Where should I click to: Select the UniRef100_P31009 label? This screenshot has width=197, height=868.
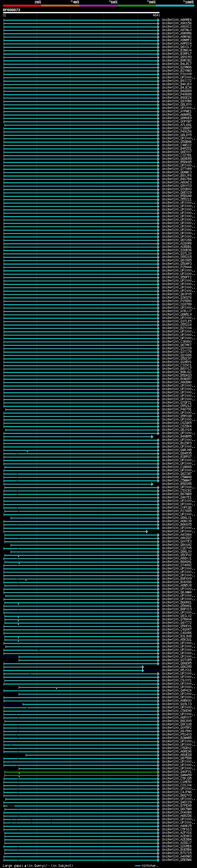pyautogui.click(x=176, y=74)
